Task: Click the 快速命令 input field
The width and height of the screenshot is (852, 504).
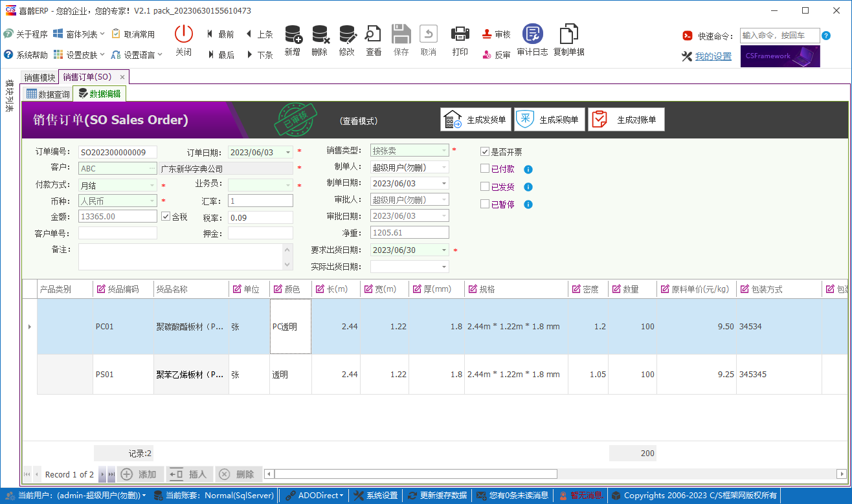Action: tap(779, 36)
